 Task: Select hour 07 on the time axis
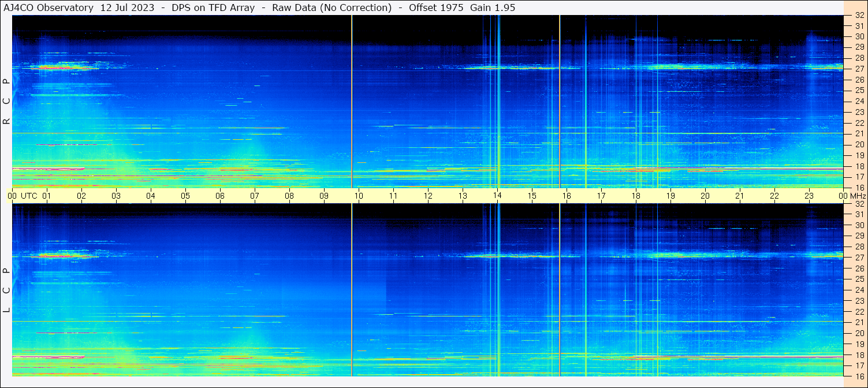(255, 196)
